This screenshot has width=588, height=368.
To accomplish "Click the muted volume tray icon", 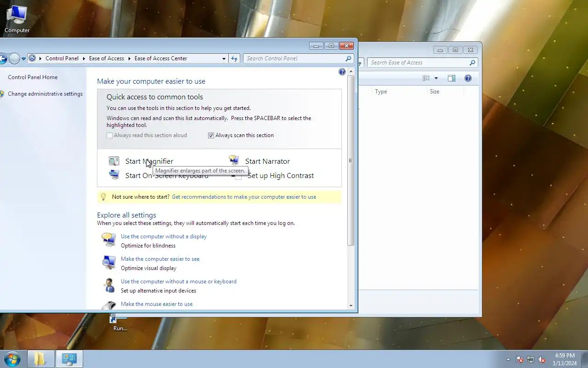I will [542, 360].
